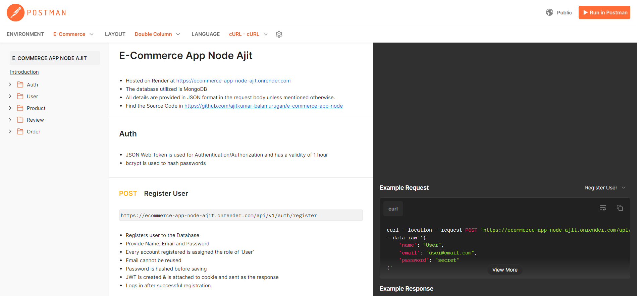Image resolution: width=644 pixels, height=296 pixels.
Task: Expand the User folder chevron
Action: 10,96
